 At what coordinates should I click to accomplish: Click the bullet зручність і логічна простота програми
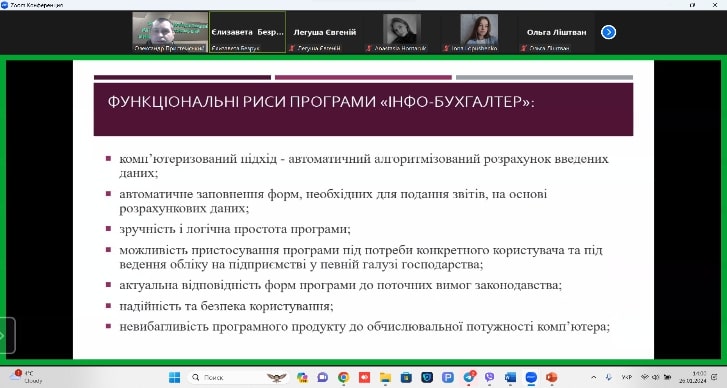tap(235, 229)
